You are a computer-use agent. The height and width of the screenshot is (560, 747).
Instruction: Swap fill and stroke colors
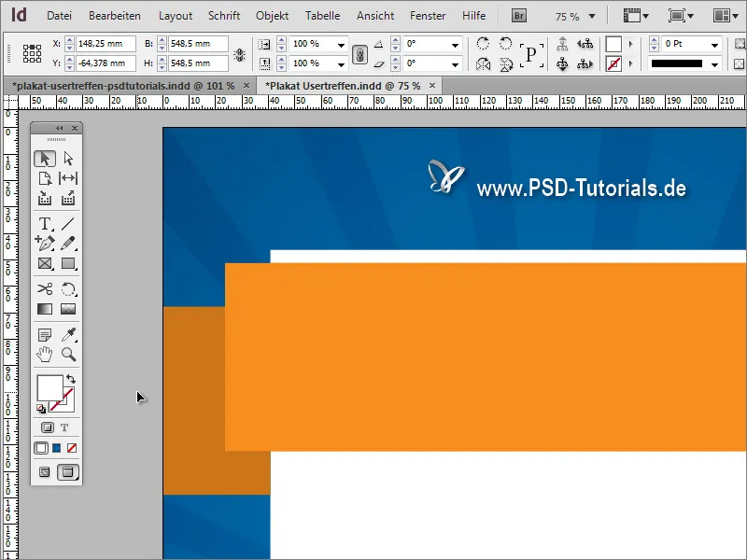pos(71,379)
